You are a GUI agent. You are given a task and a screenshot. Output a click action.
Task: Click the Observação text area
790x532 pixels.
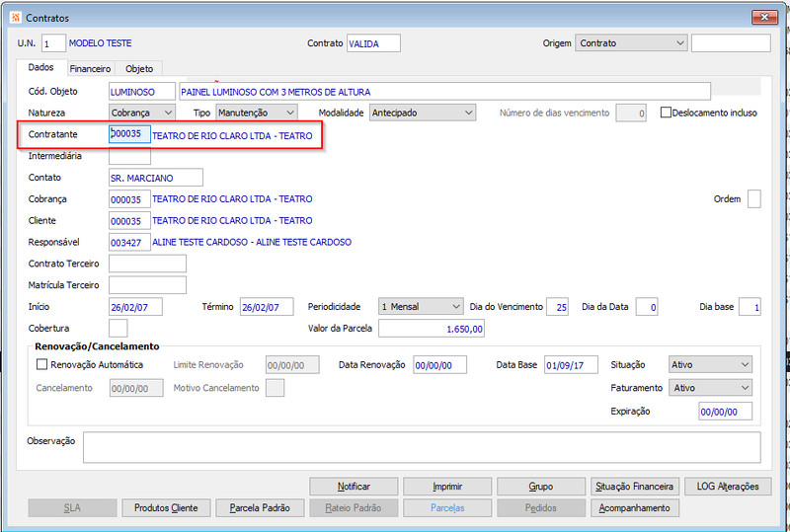point(422,447)
